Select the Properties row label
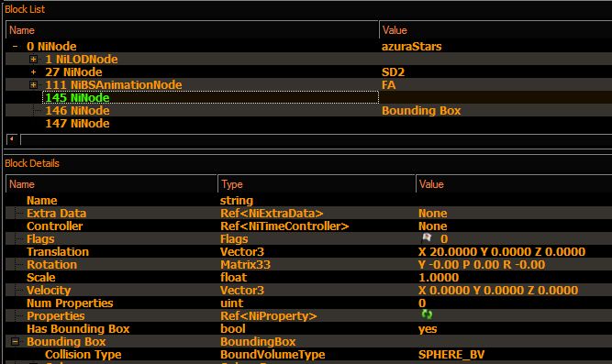612x364 pixels. (55, 316)
